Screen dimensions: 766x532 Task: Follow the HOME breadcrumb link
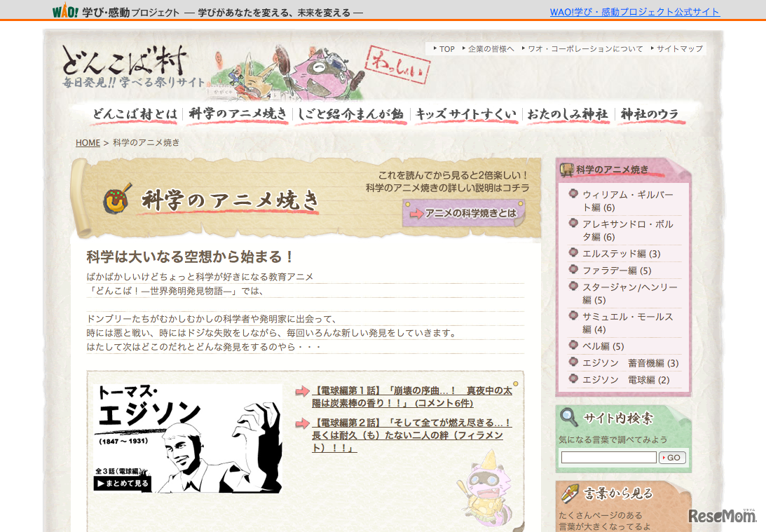tap(87, 142)
